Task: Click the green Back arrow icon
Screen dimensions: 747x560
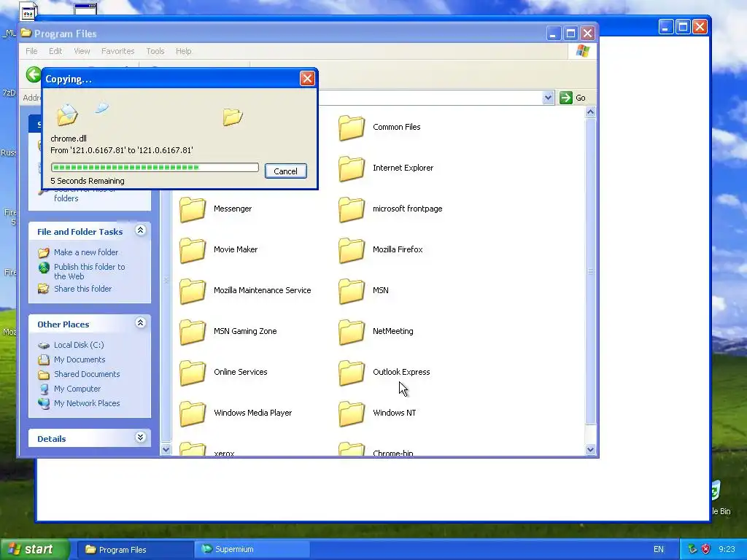Action: (34, 75)
